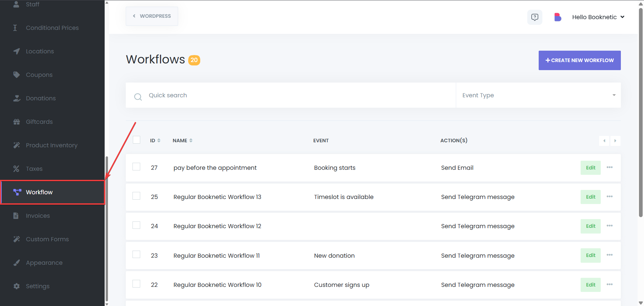The height and width of the screenshot is (306, 644).
Task: Click the table previous-columns arrow
Action: pos(604,141)
